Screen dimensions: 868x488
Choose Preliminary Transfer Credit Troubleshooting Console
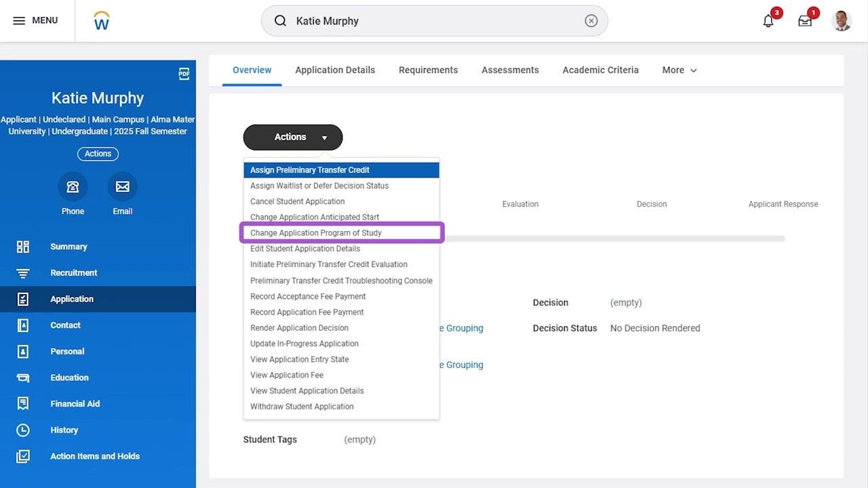[x=342, y=281]
